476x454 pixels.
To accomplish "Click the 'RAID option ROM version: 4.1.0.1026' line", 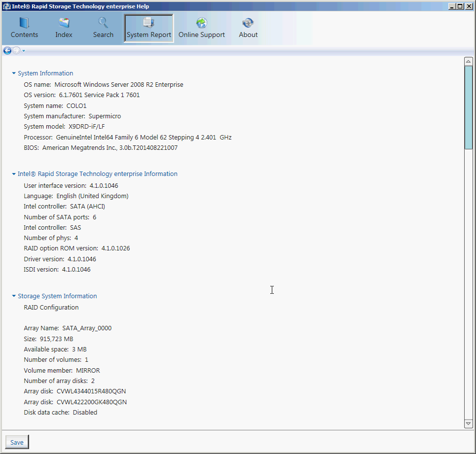I will [77, 248].
